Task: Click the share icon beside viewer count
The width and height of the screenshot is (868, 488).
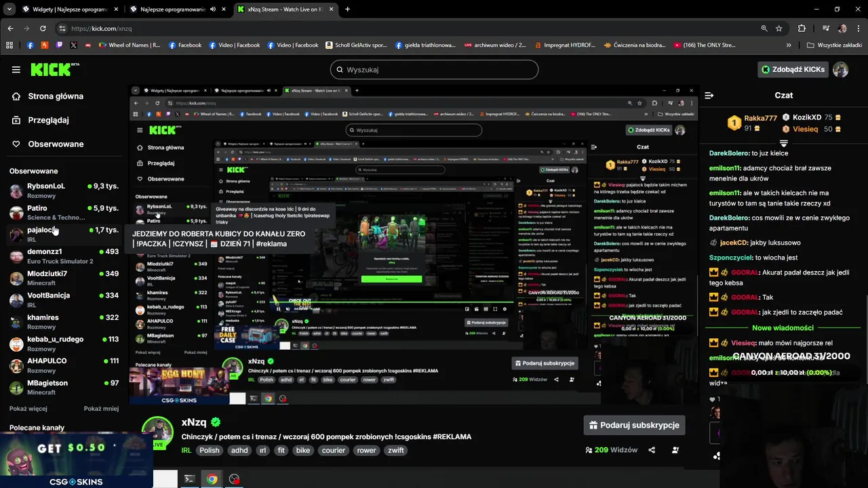Action: [652, 450]
